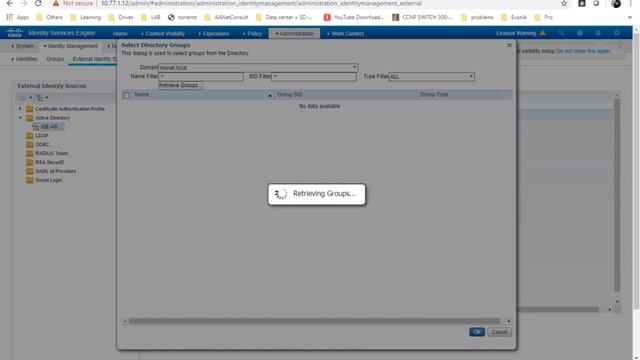Open the Home menu
Screen dimensions: 640x360
click(x=120, y=33)
